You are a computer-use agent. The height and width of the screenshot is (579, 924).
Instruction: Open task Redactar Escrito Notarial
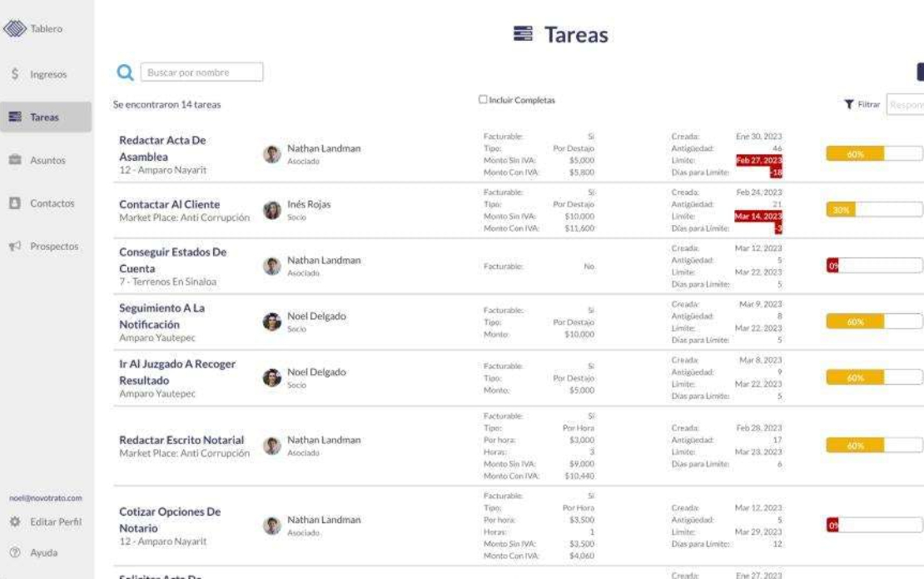pyautogui.click(x=181, y=441)
